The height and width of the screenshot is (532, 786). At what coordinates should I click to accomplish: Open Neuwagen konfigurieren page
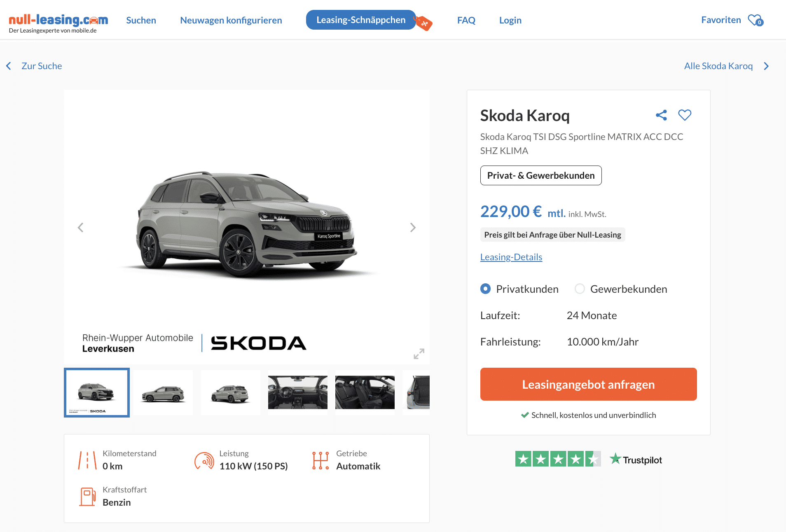point(231,20)
